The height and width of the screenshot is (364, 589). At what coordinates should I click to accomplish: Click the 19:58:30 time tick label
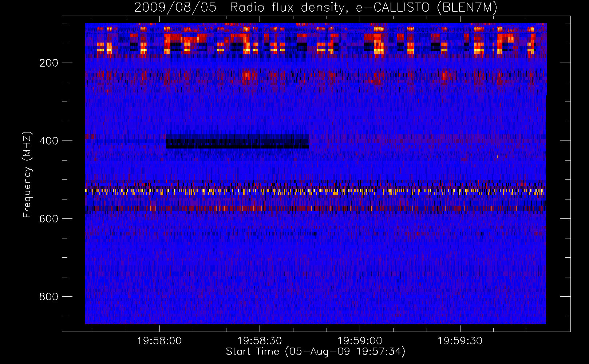(x=260, y=341)
